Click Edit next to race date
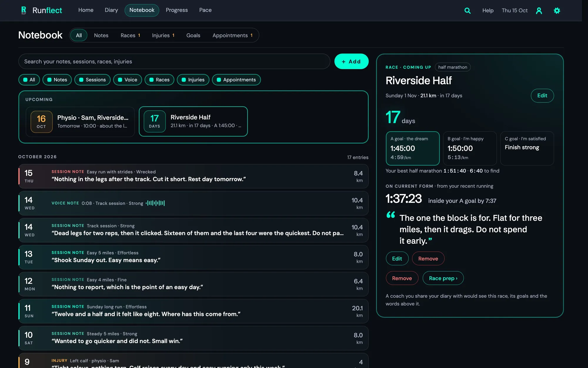 click(542, 96)
